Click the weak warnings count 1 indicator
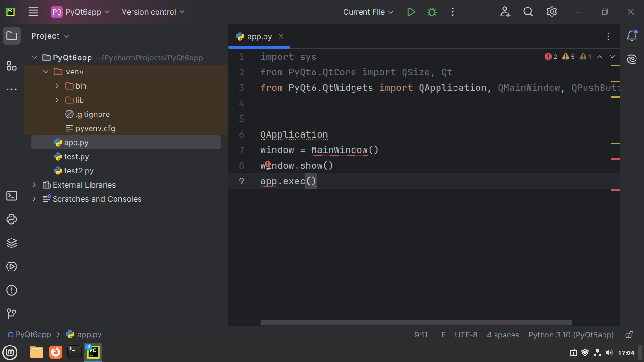The image size is (644, 362). tap(586, 57)
